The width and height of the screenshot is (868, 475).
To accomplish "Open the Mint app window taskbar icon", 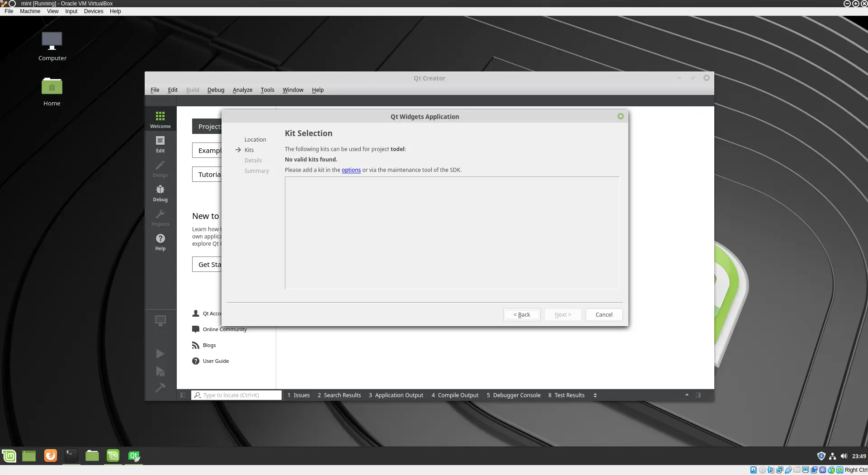I will pos(113,456).
